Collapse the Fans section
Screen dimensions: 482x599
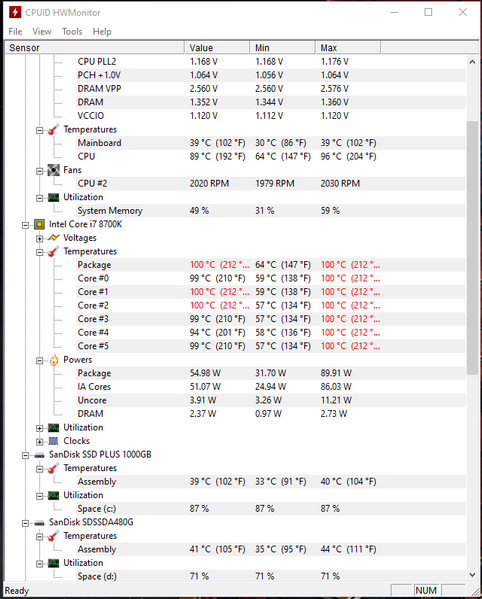(39, 171)
